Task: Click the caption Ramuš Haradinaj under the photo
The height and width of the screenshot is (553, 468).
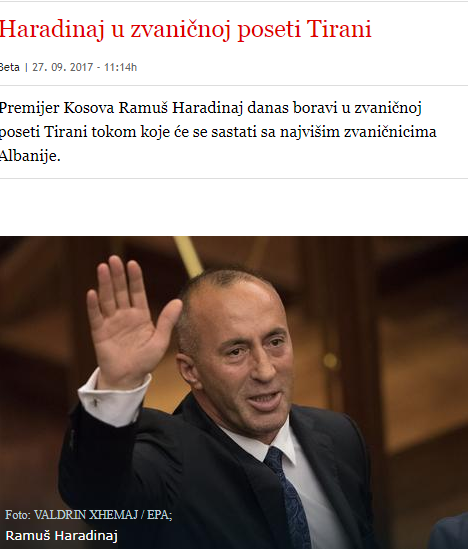Action: coord(61,535)
